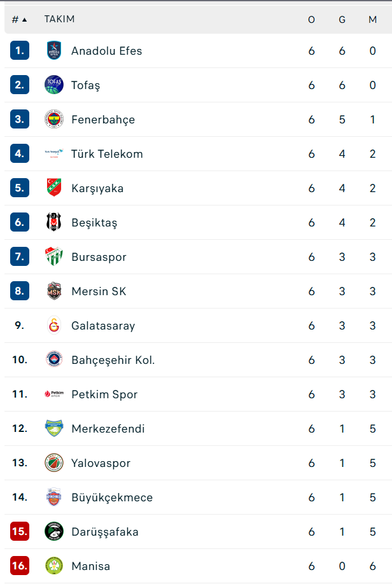Select the red 15. relegation rank badge
This screenshot has height=584, width=392.
click(20, 531)
